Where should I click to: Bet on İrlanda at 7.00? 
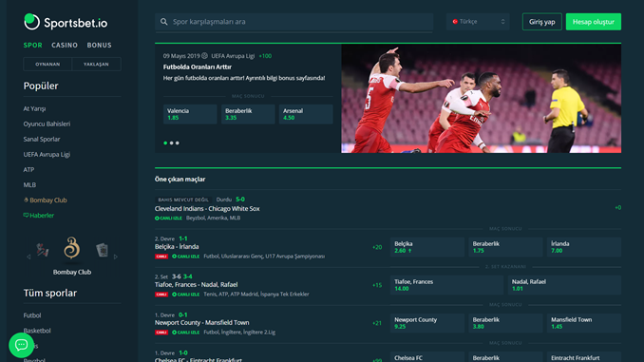click(584, 247)
